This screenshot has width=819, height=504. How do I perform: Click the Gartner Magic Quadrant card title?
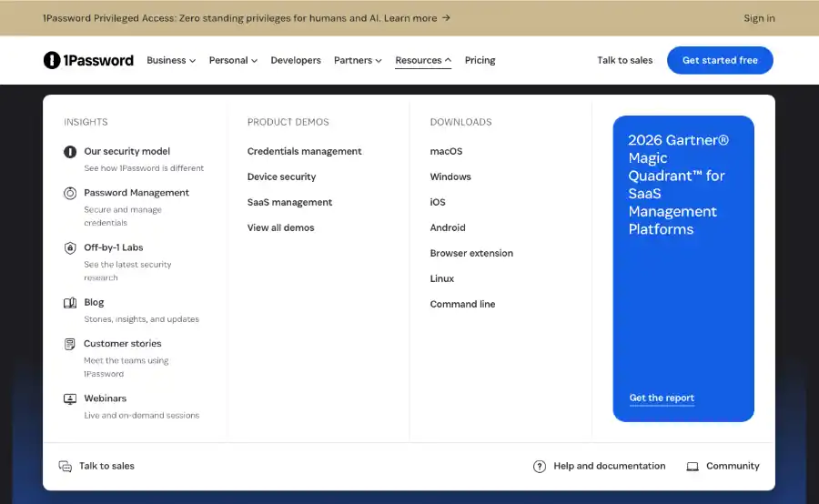click(679, 185)
